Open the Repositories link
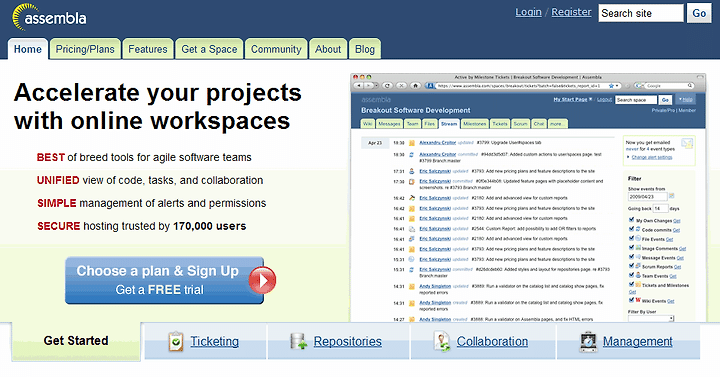 pos(348,342)
